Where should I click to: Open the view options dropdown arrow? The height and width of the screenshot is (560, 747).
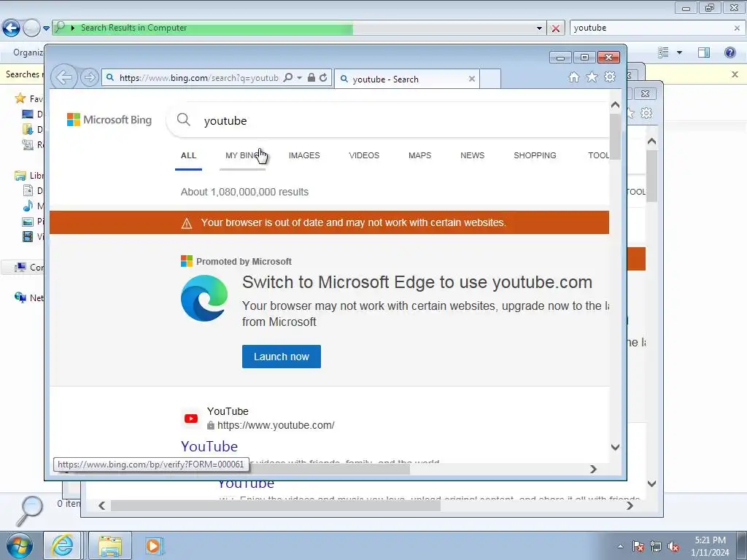679,52
